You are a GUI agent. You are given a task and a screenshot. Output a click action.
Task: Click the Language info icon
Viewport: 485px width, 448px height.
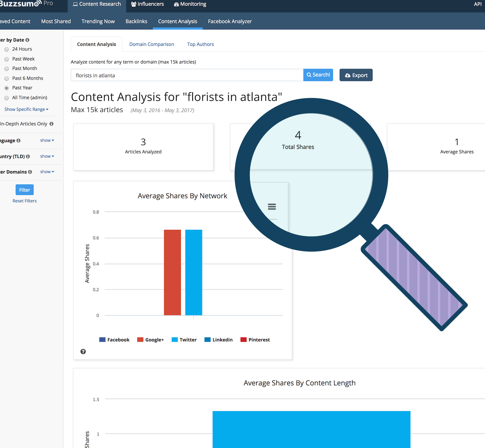click(x=18, y=141)
